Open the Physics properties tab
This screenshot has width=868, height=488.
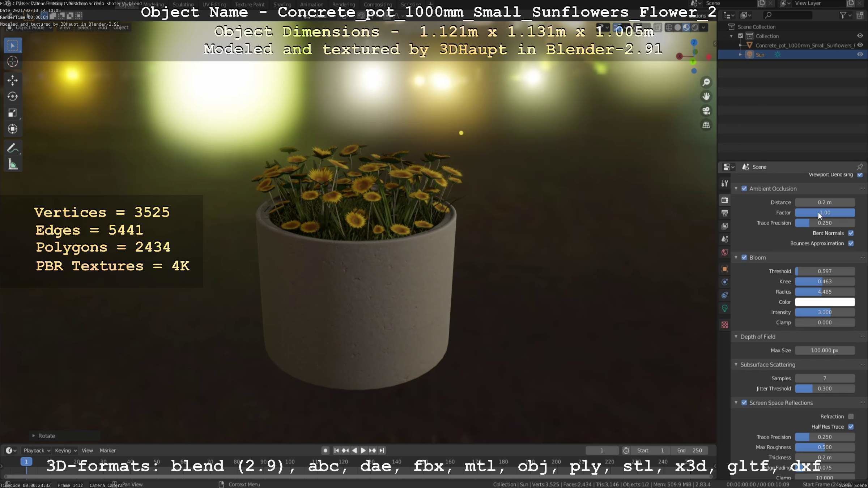click(x=724, y=282)
